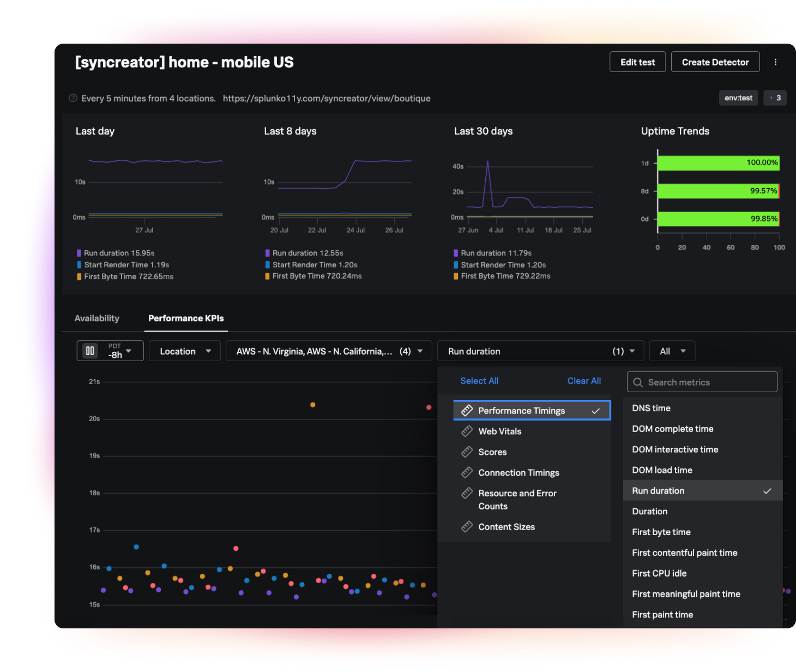Select the Performance Timings ruler icon
The image size is (796, 672).
[467, 410]
